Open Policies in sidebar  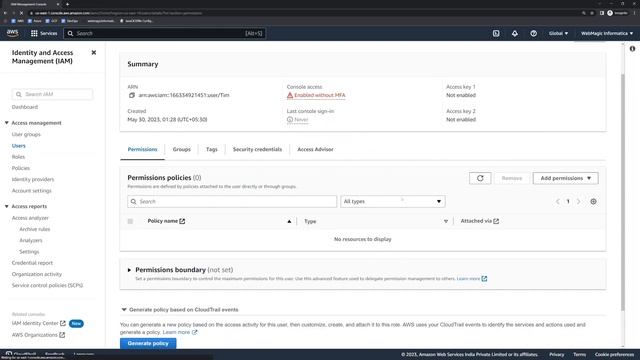(21, 168)
